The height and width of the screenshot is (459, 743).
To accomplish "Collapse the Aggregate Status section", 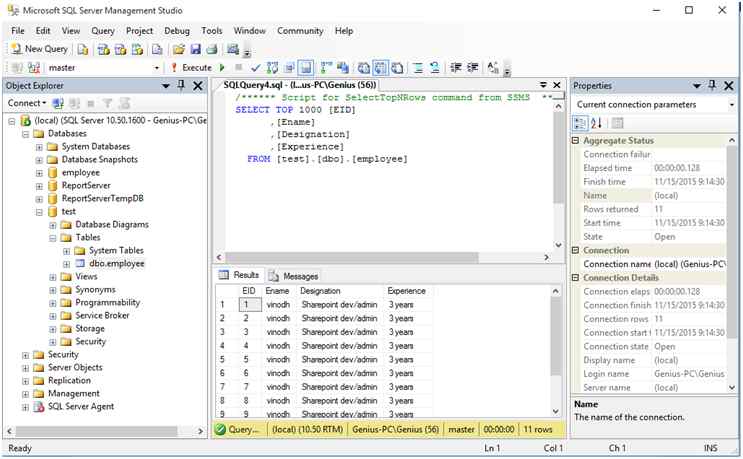I will [x=576, y=141].
